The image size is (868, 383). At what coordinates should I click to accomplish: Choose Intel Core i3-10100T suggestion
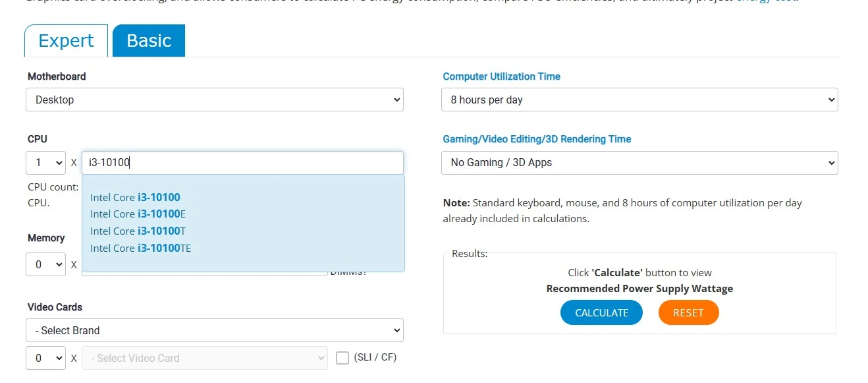click(138, 231)
